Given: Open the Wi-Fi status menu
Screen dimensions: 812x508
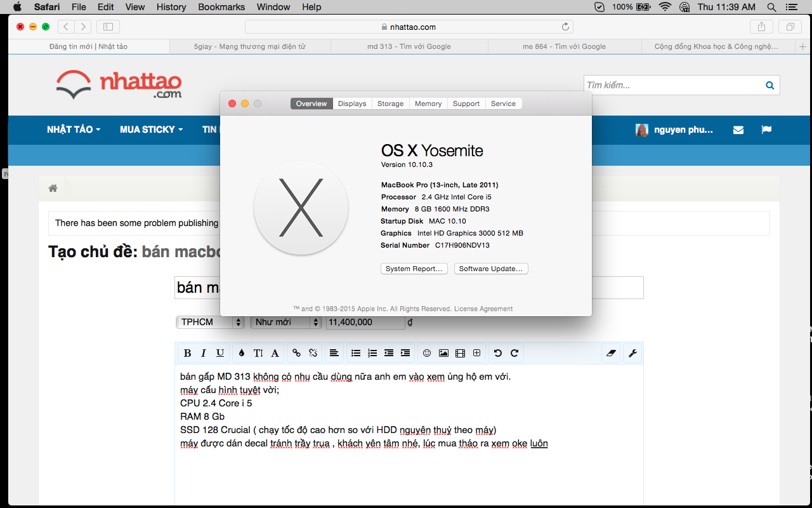Looking at the screenshot, I should click(665, 7).
